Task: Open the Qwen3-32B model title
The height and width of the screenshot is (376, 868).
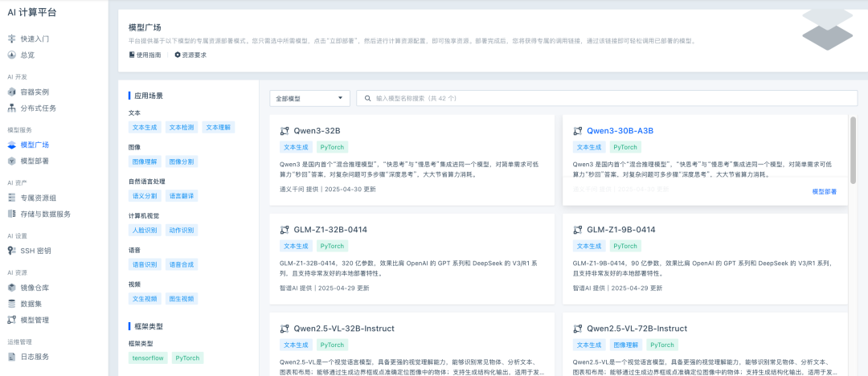Action: pos(317,131)
